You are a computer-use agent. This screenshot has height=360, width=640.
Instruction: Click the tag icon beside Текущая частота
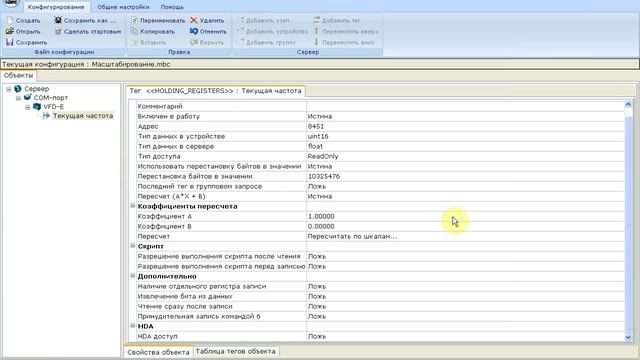coord(46,116)
